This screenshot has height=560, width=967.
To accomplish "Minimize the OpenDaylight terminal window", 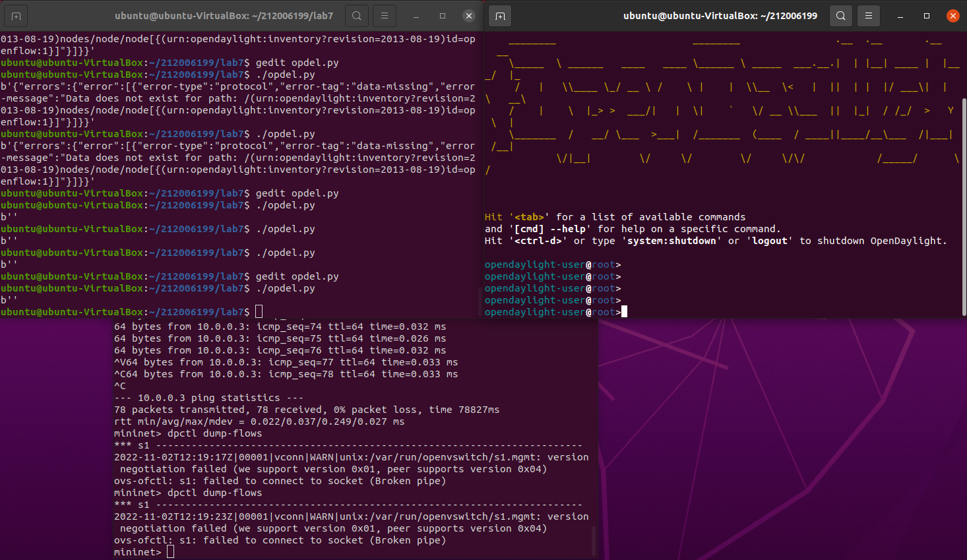I will [x=900, y=16].
